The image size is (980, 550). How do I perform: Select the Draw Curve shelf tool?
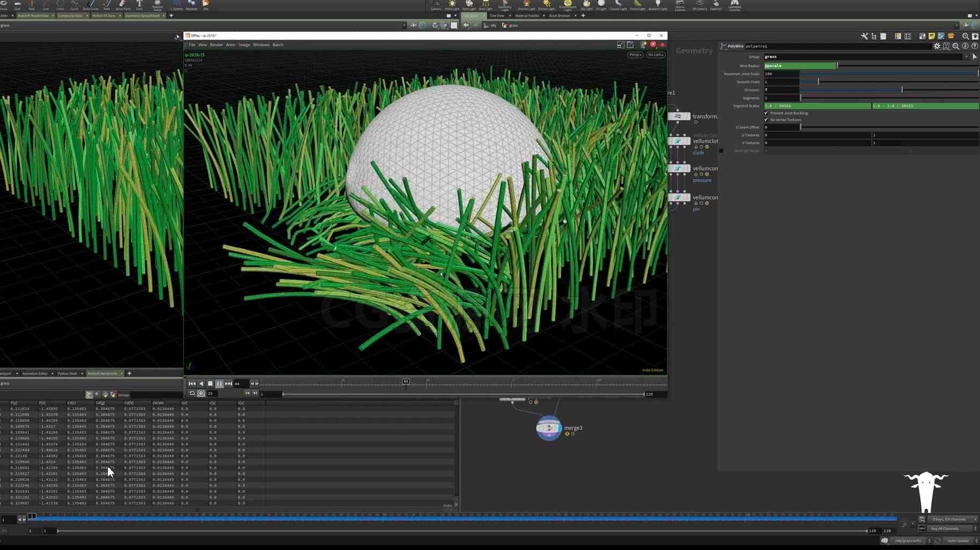click(91, 5)
